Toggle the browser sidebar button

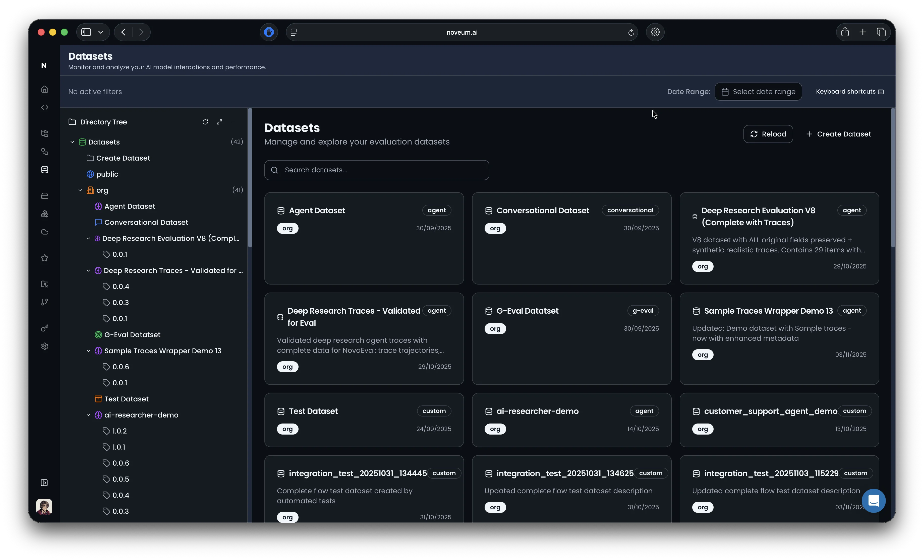click(x=86, y=32)
